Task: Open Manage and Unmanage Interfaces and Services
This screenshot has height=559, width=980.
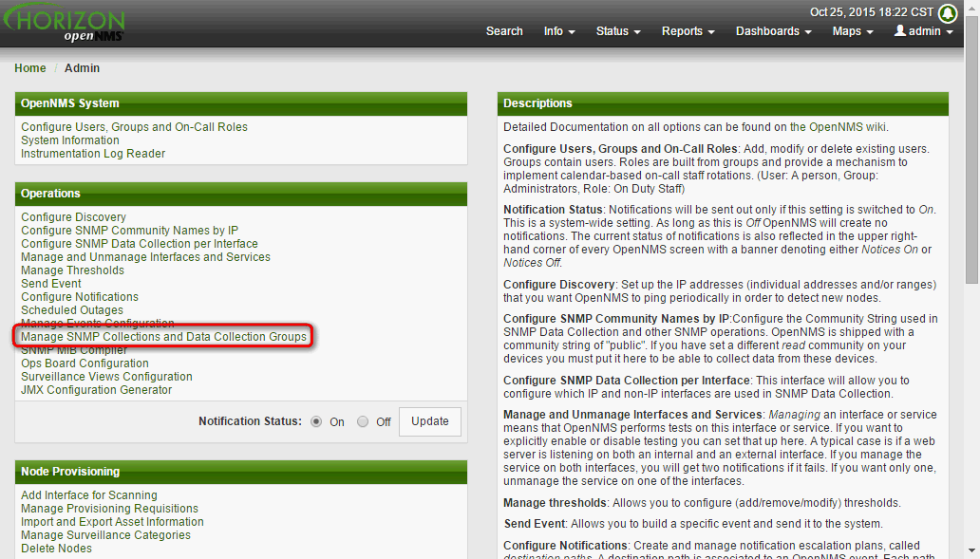Action: tap(145, 256)
